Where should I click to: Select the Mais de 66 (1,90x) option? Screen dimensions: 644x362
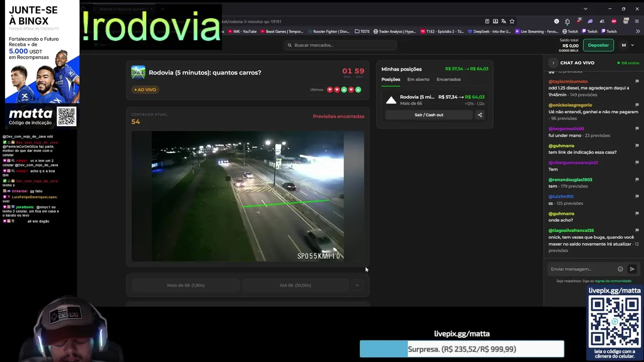tap(186, 285)
